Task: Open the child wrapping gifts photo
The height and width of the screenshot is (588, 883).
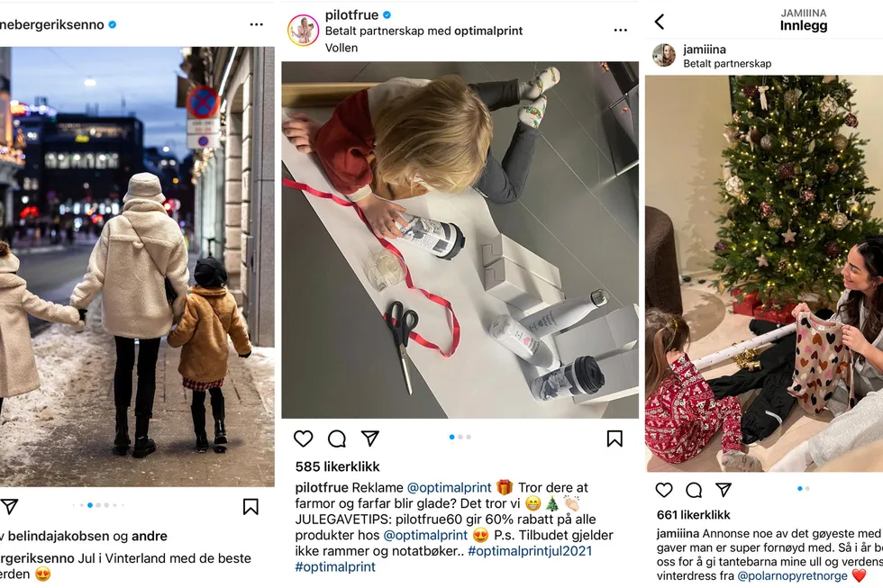Action: pos(460,240)
